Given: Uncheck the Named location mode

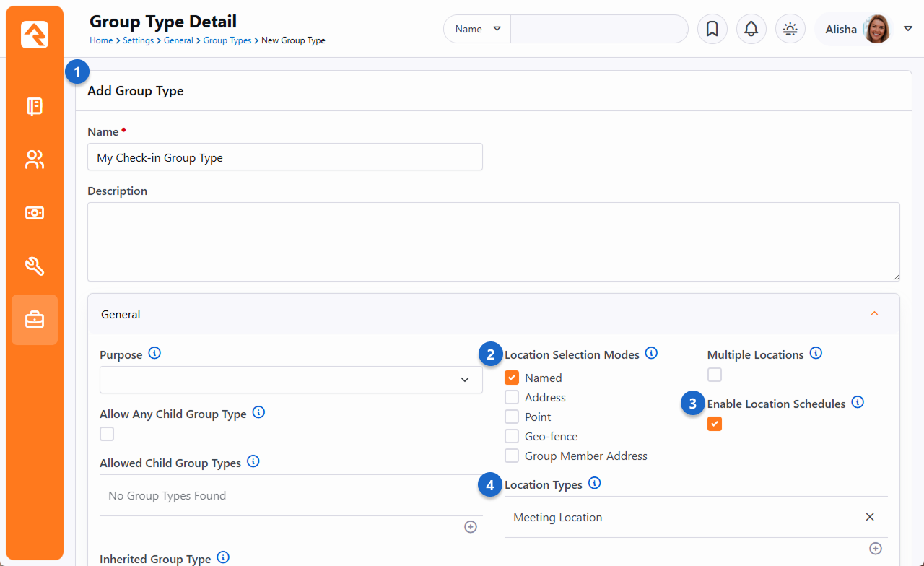Looking at the screenshot, I should pos(512,378).
